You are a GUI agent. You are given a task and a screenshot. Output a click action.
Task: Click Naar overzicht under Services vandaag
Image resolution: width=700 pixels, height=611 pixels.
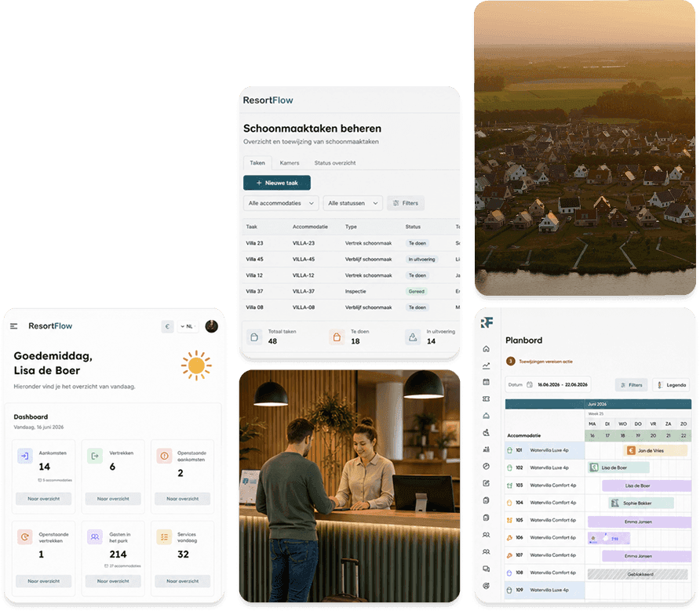tap(183, 581)
